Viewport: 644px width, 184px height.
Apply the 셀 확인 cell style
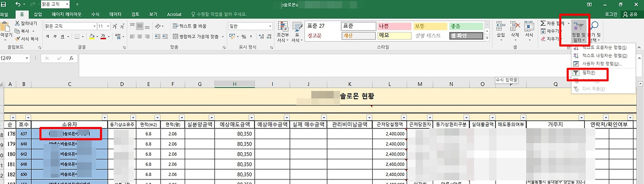pos(466,36)
